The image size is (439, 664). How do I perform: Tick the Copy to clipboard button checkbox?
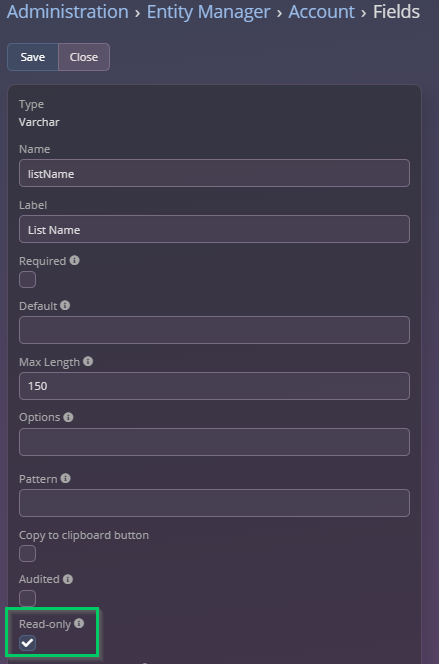tap(28, 553)
